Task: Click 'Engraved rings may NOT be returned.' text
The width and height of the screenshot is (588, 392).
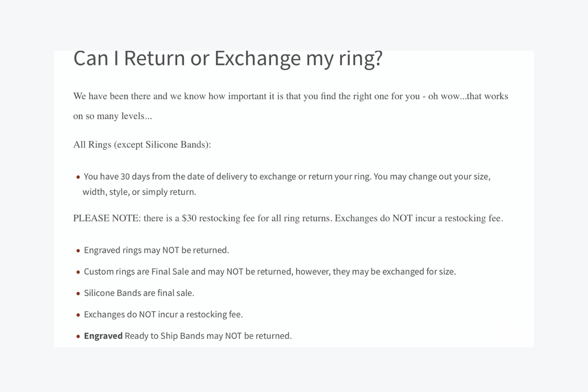Action: (x=156, y=250)
